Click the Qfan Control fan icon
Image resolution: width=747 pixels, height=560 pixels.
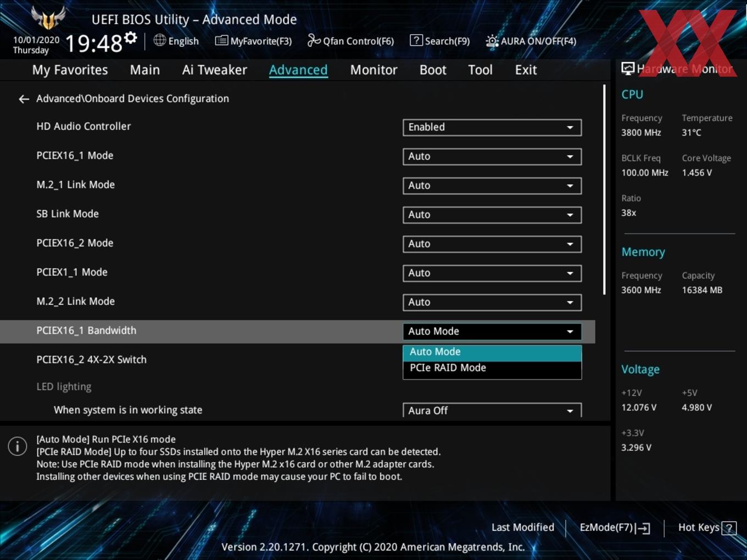[314, 40]
